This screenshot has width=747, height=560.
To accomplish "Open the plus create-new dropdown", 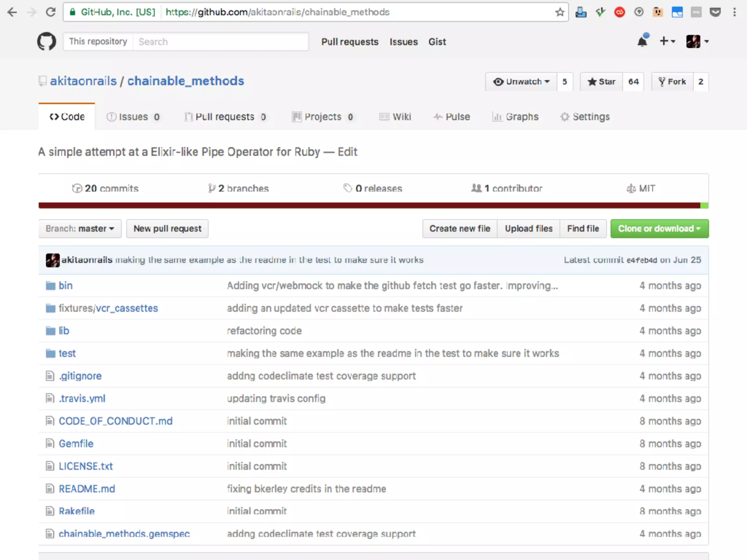I will [x=667, y=41].
